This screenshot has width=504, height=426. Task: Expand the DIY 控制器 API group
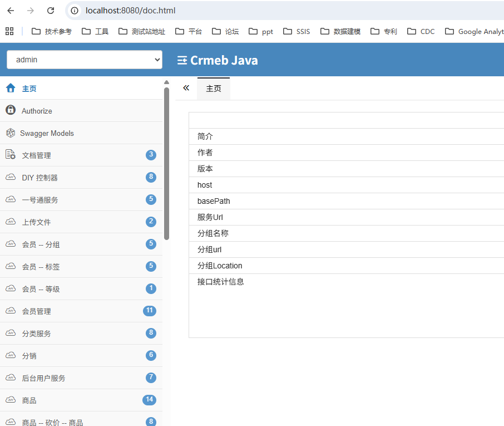coord(40,178)
